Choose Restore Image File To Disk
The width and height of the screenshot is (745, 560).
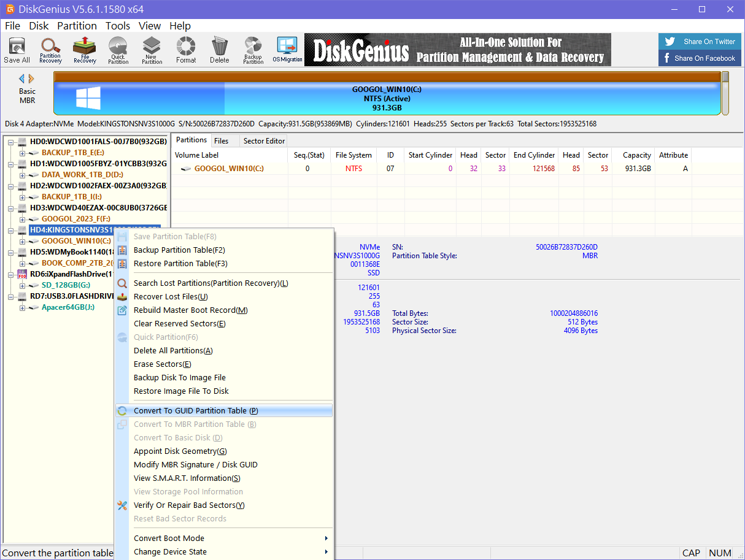tap(224, 391)
